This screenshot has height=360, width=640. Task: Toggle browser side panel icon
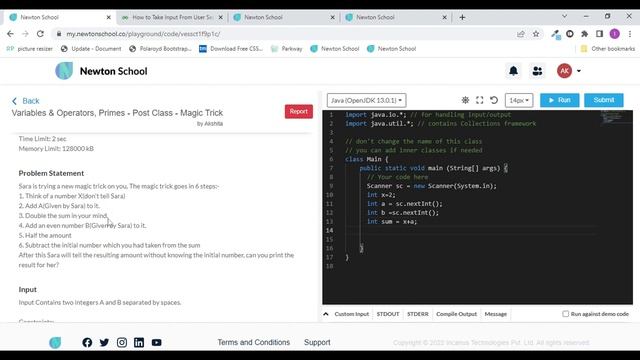click(x=599, y=34)
